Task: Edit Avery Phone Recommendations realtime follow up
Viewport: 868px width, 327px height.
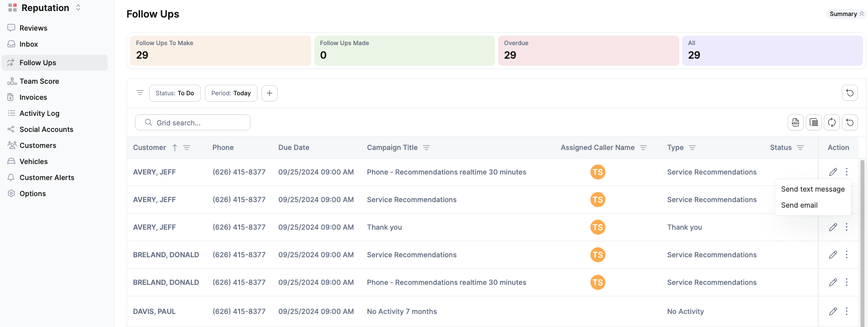Action: pyautogui.click(x=833, y=172)
